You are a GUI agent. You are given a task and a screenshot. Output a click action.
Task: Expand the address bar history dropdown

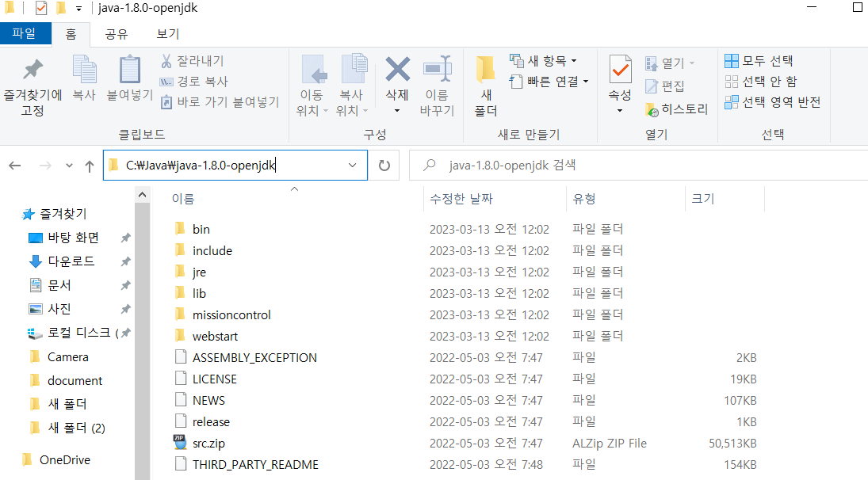(x=353, y=165)
